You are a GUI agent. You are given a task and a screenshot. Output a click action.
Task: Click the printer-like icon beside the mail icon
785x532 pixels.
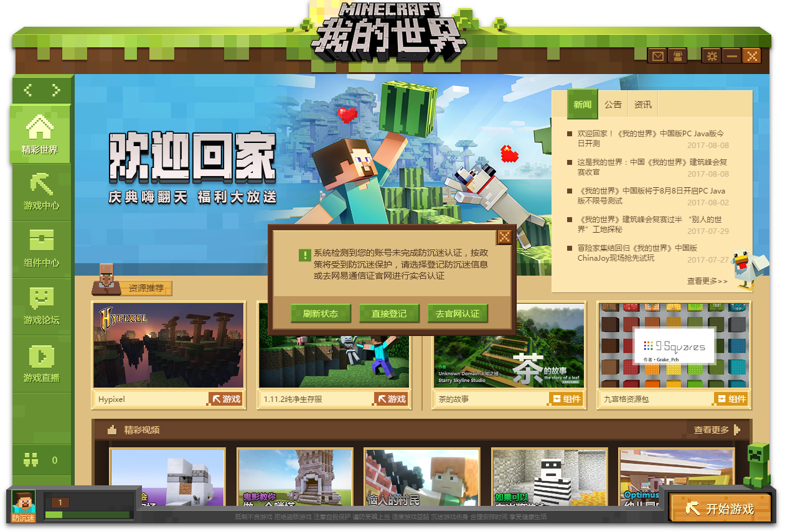(x=677, y=56)
